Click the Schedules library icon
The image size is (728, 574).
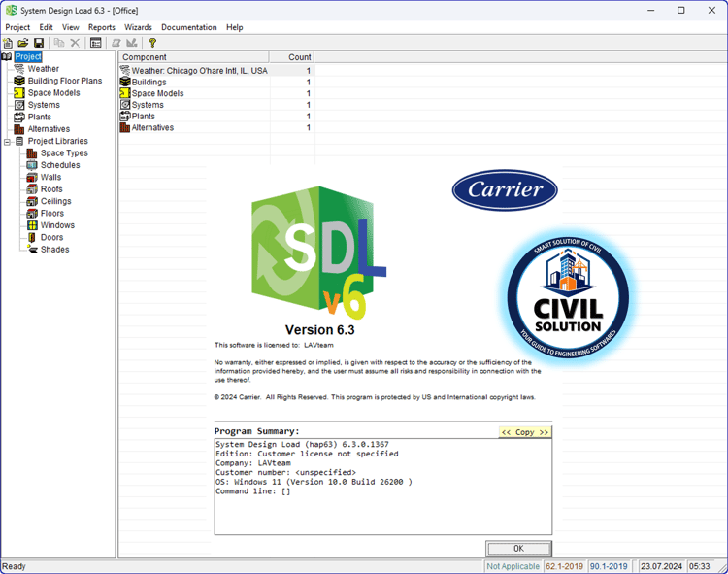click(32, 165)
